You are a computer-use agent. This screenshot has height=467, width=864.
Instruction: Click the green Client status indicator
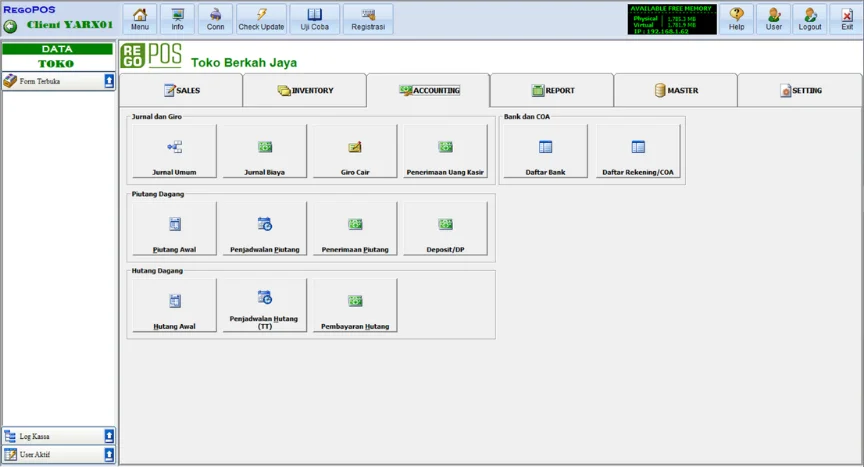click(x=10, y=25)
